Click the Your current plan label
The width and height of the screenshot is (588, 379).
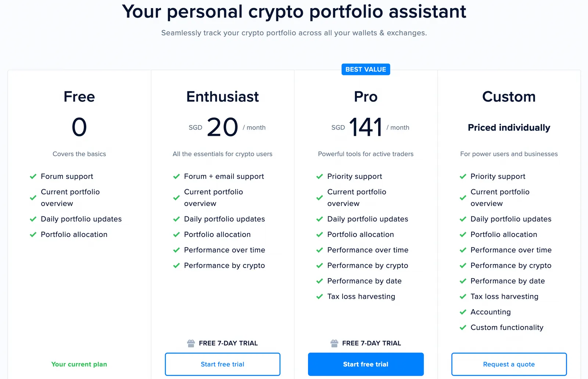[x=79, y=364]
